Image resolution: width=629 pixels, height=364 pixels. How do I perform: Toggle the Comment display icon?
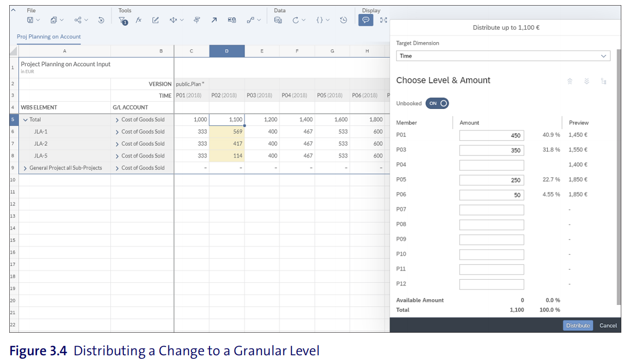[366, 21]
